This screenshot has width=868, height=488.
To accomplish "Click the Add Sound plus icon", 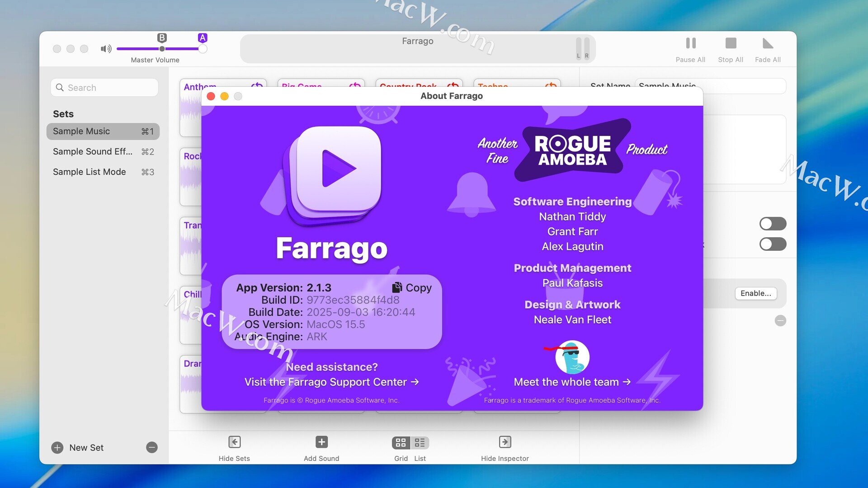I will [321, 442].
